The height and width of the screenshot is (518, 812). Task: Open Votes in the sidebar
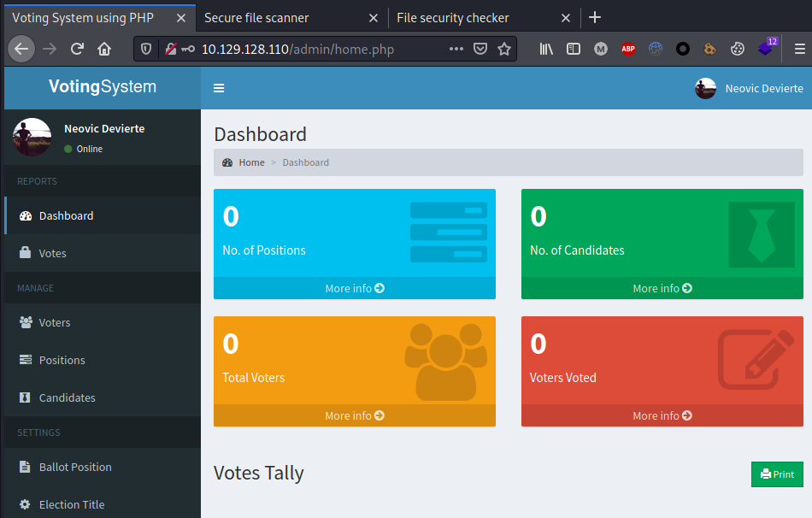52,254
